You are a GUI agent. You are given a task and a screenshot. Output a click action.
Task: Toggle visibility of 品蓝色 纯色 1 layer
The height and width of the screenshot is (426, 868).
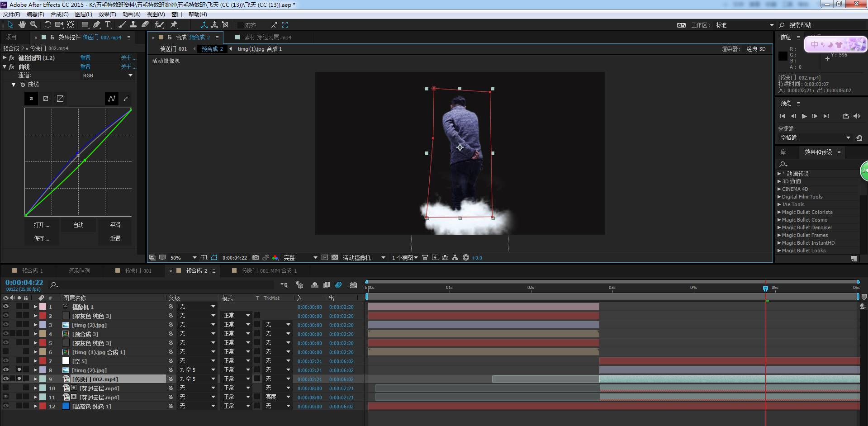[x=6, y=406]
